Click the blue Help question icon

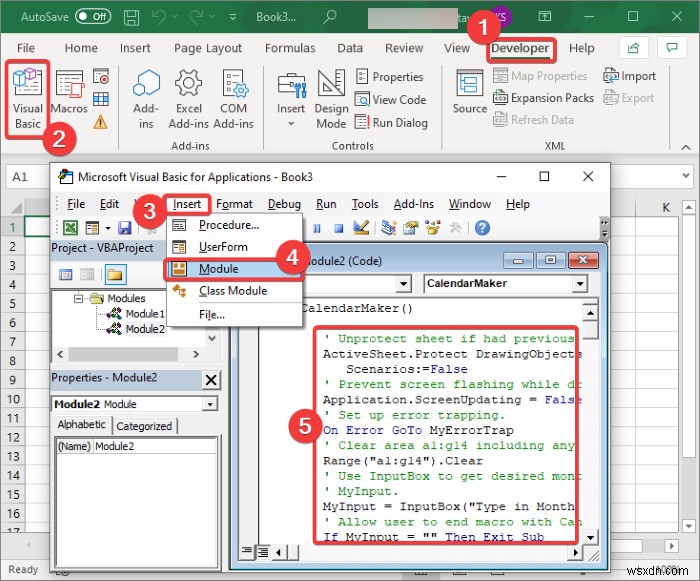482,228
